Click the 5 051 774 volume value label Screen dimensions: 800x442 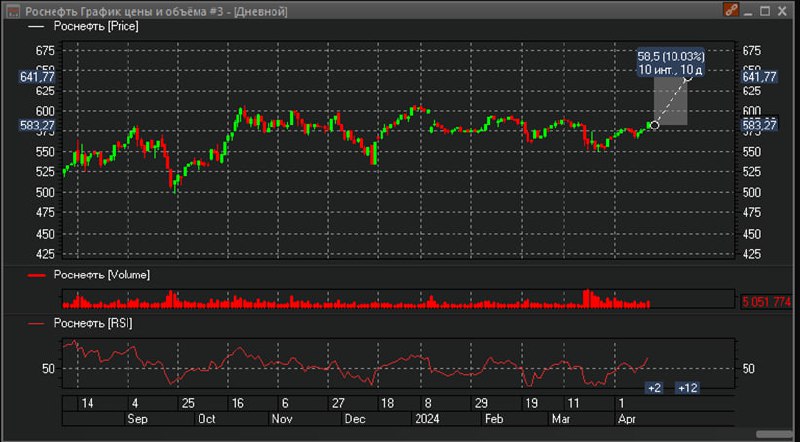(766, 302)
